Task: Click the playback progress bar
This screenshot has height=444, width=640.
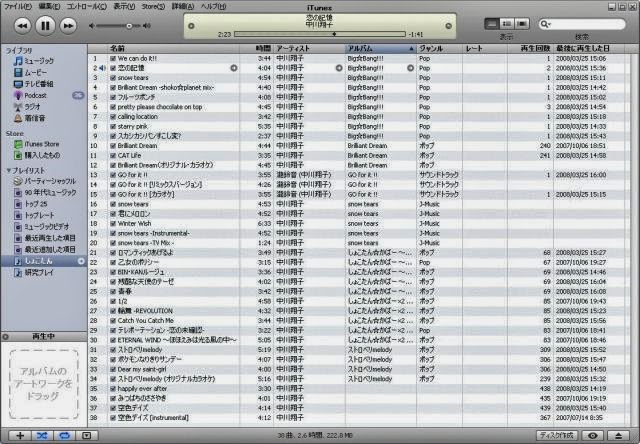Action: 320,34
